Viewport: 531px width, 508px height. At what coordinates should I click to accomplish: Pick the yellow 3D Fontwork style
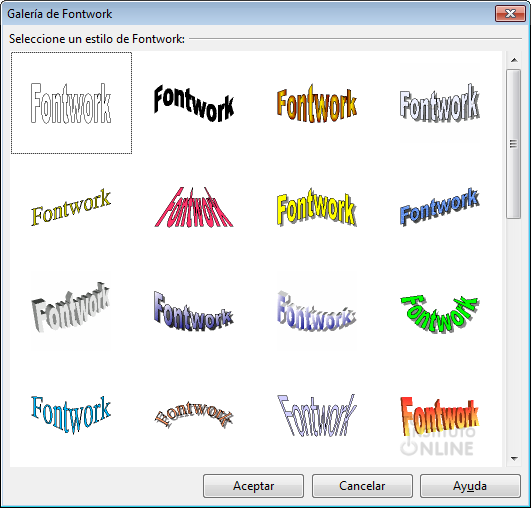[x=317, y=207]
